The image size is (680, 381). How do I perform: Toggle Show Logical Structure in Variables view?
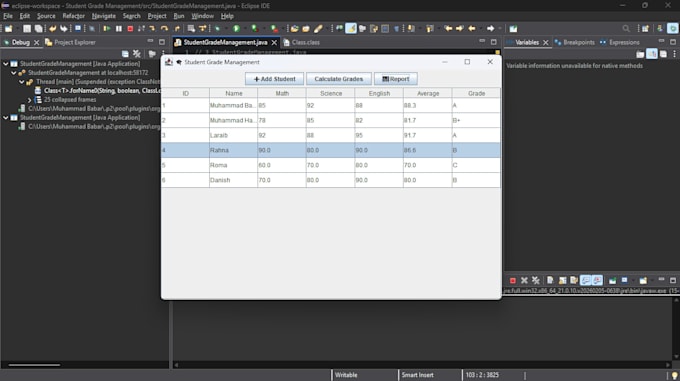(x=652, y=54)
